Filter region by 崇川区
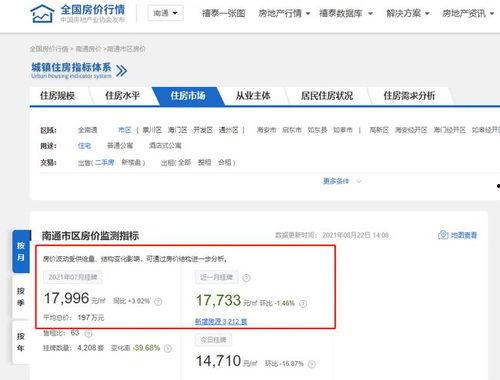500x380 pixels. pyautogui.click(x=152, y=130)
